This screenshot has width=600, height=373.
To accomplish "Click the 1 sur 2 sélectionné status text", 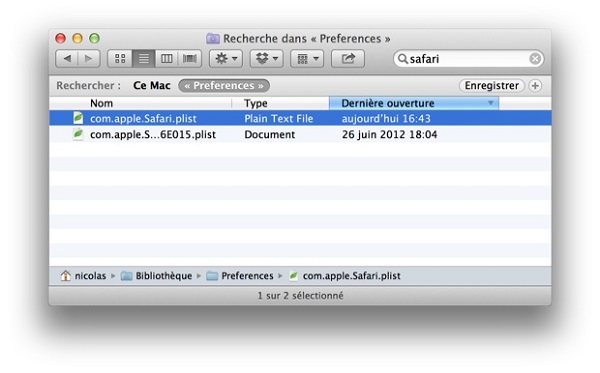I will [x=300, y=296].
